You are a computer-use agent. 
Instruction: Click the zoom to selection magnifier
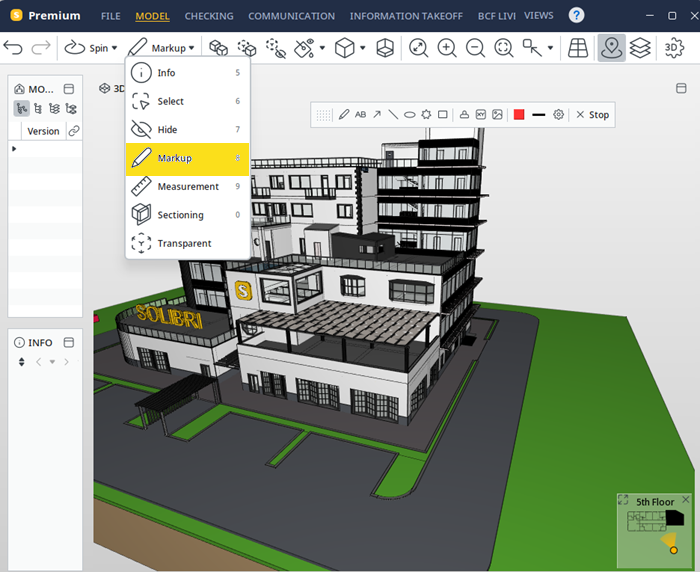point(504,48)
